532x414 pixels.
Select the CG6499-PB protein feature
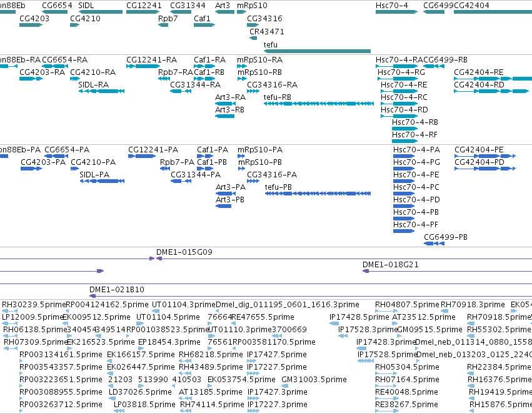tap(434, 244)
